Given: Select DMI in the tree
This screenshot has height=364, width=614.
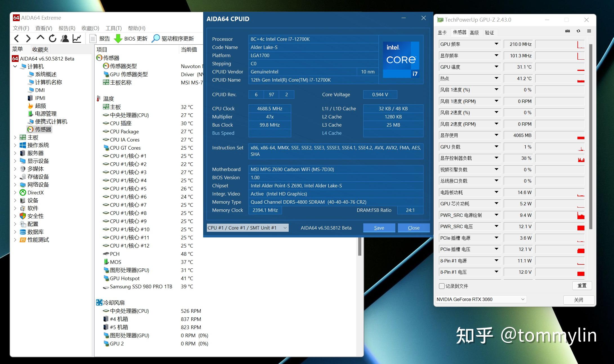Looking at the screenshot, I should point(36,90).
